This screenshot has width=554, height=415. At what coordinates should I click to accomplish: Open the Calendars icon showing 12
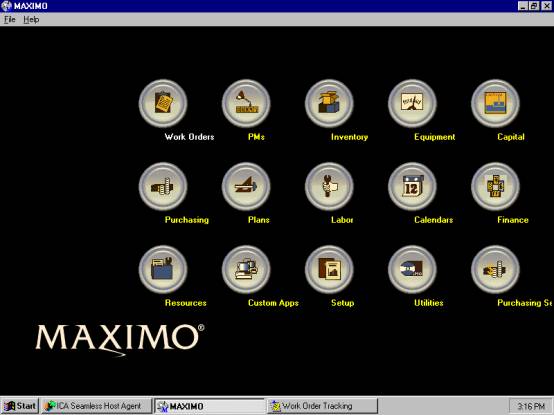[x=412, y=186]
